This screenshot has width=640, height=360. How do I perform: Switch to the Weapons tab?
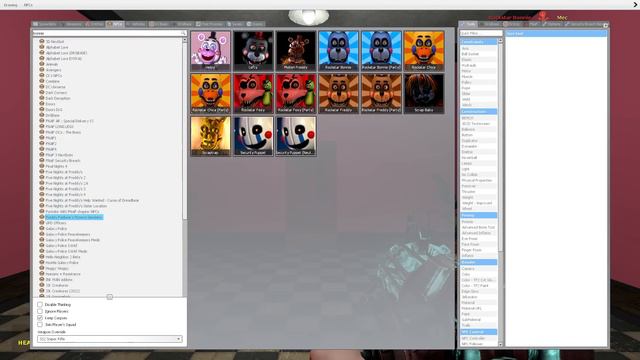71,24
